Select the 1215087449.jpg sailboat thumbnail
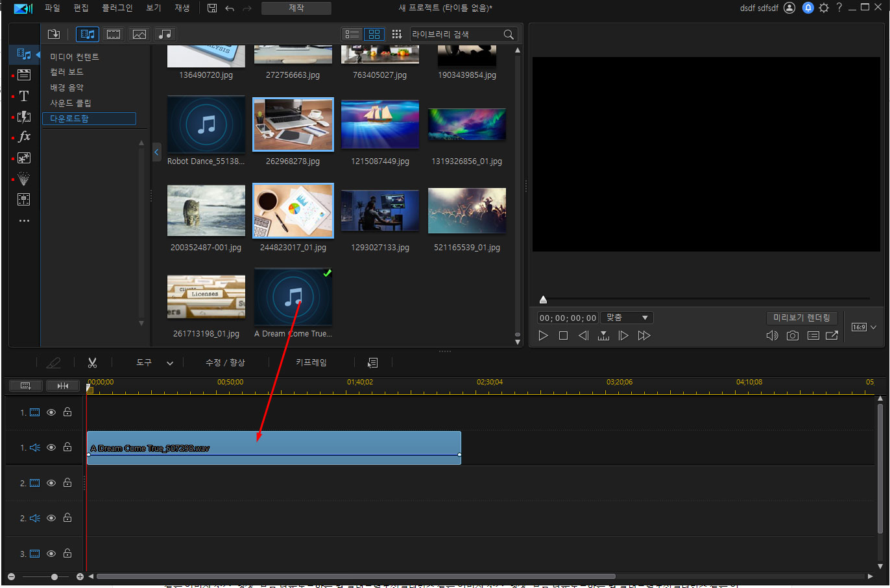The height and width of the screenshot is (588, 890). point(380,124)
